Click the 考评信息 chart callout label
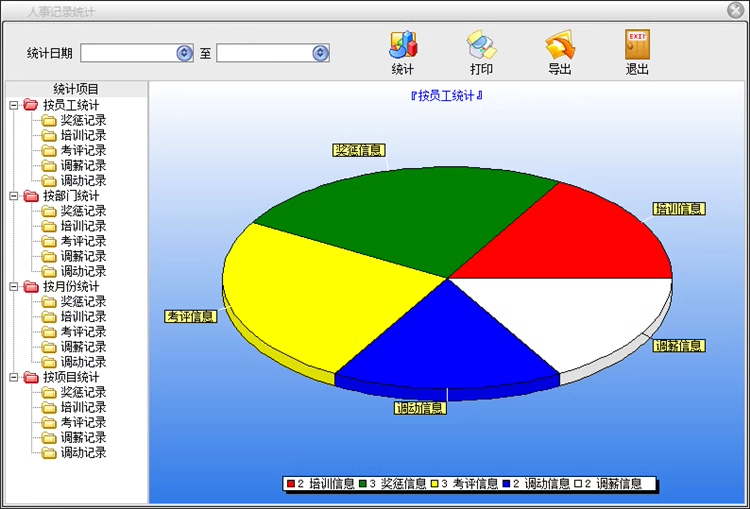Image resolution: width=750 pixels, height=509 pixels. pos(191,316)
